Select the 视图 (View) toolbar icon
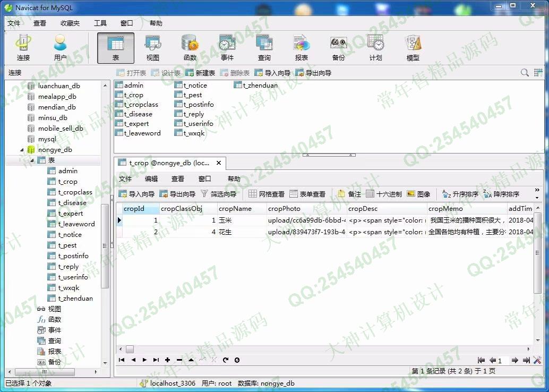 tap(152, 48)
